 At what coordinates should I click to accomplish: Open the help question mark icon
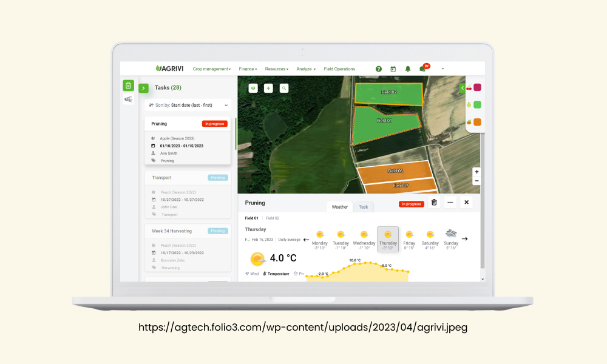379,69
